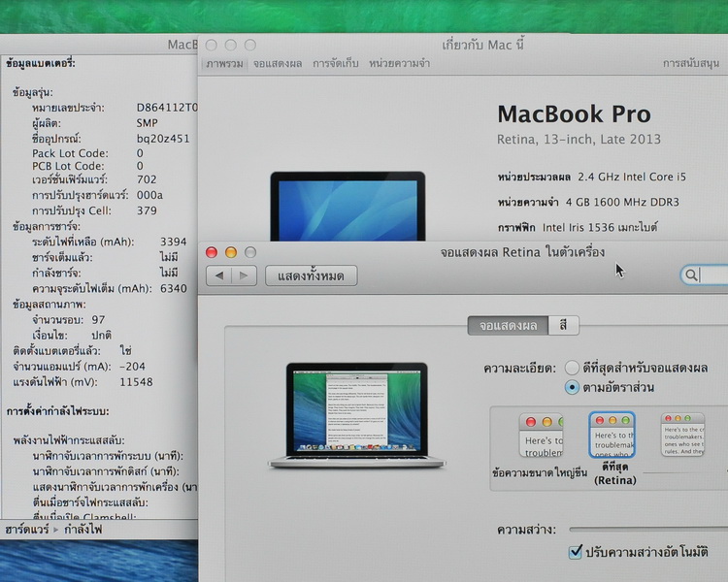Click the search field in Displays window
728x582 pixels.
click(x=705, y=275)
